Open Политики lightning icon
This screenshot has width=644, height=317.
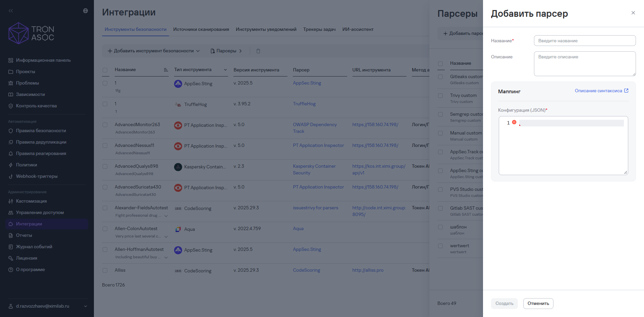(11, 165)
